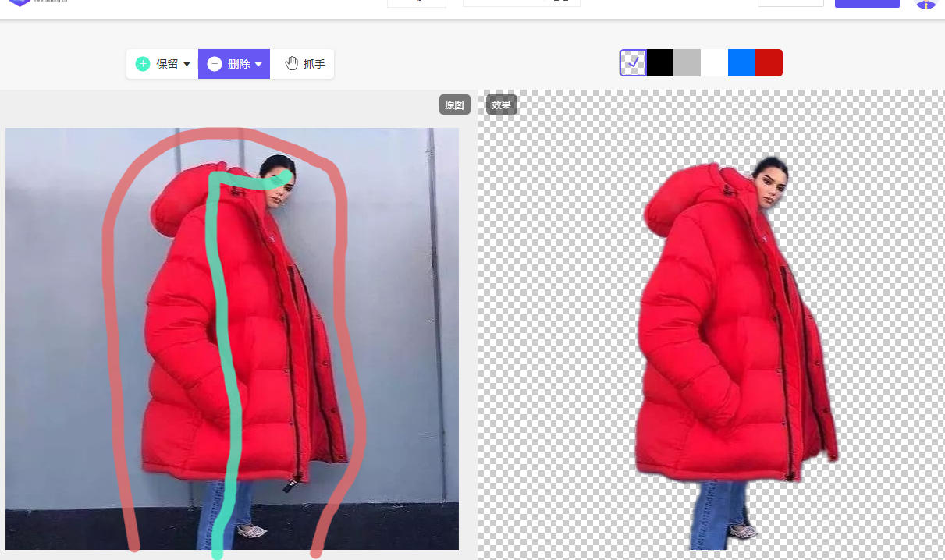Click the 原图 original image label

[454, 105]
